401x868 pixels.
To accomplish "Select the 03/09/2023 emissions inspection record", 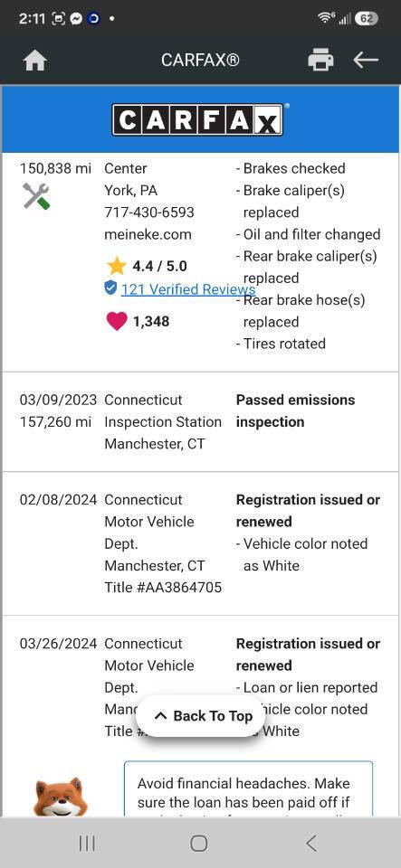I will [x=201, y=422].
